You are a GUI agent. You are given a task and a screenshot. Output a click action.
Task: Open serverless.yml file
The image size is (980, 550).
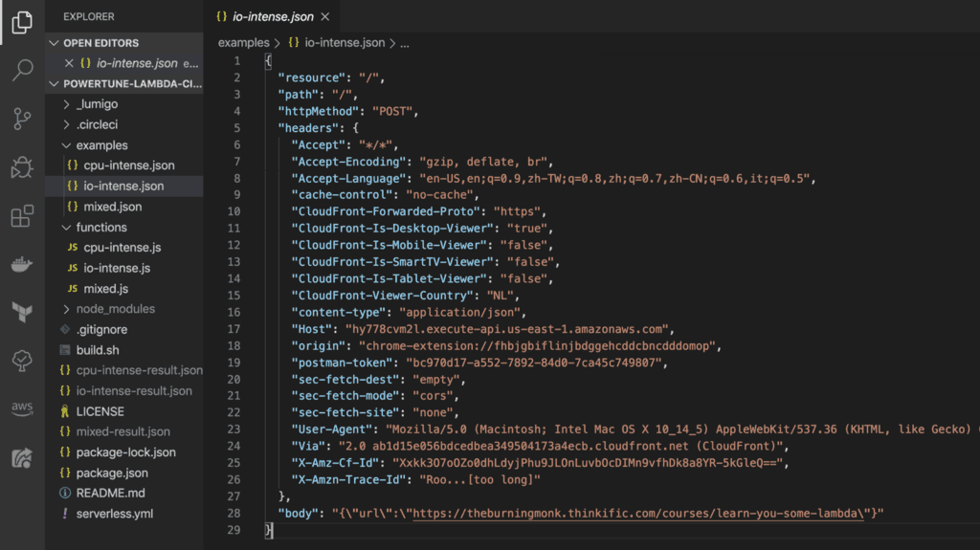[114, 514]
